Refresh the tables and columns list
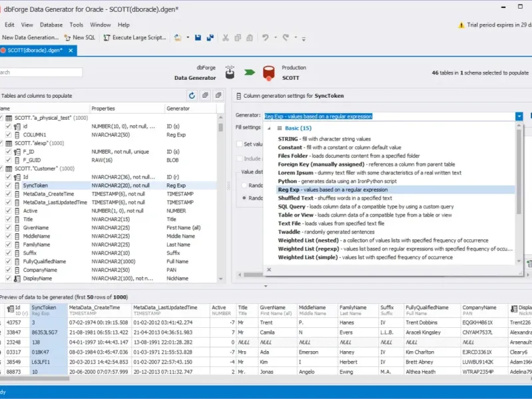532x399 pixels. [192, 96]
